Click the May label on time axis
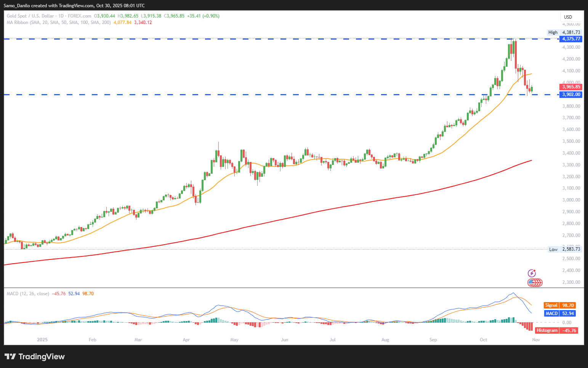The height and width of the screenshot is (368, 588). 234,339
